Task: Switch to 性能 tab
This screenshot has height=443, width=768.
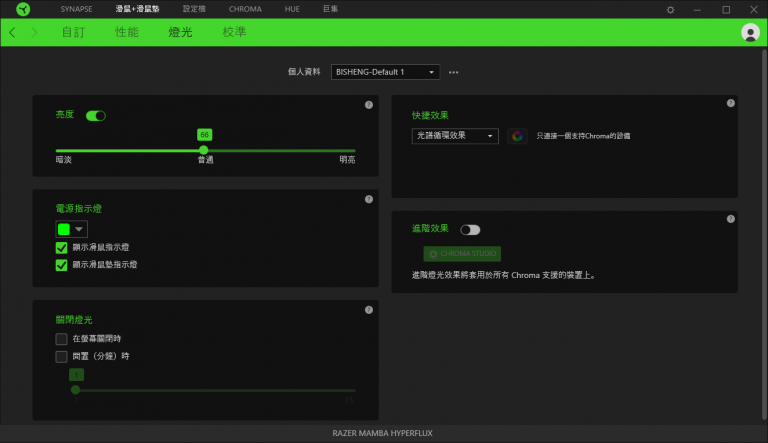Action: pyautogui.click(x=127, y=32)
